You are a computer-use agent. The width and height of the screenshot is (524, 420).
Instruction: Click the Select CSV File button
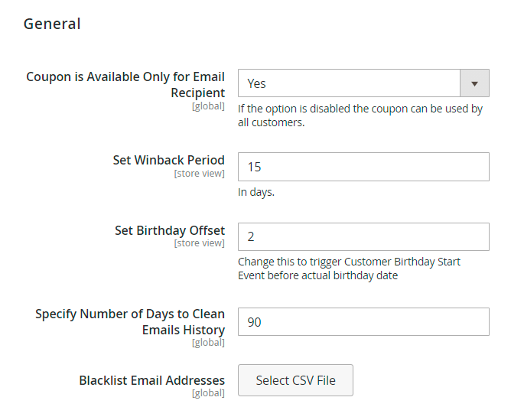coord(295,380)
